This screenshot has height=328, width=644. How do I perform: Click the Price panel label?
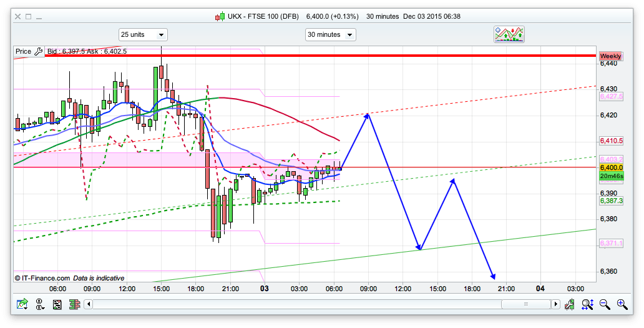(x=23, y=51)
